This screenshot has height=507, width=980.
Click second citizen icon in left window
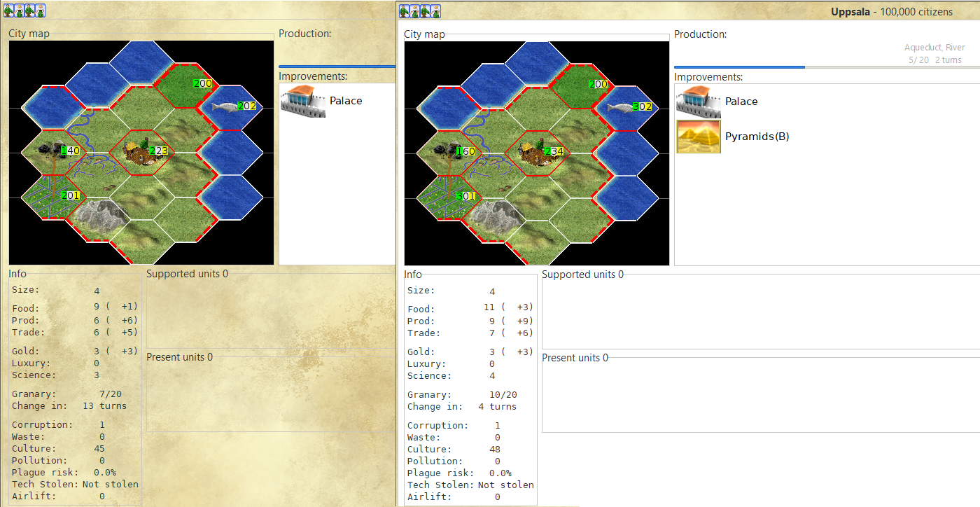pos(20,11)
